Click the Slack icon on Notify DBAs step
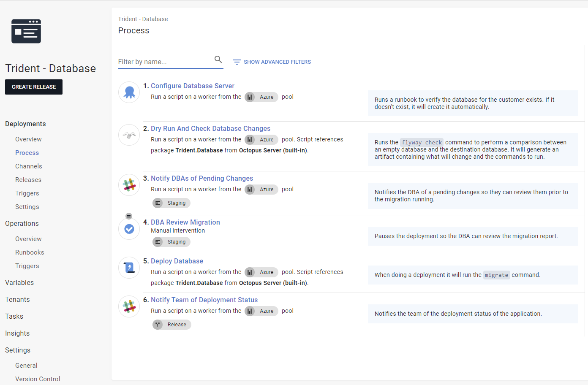 [x=129, y=185]
